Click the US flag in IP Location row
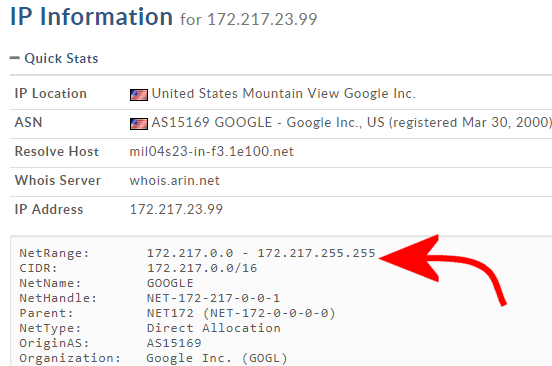This screenshot has width=552, height=366. coord(139,95)
